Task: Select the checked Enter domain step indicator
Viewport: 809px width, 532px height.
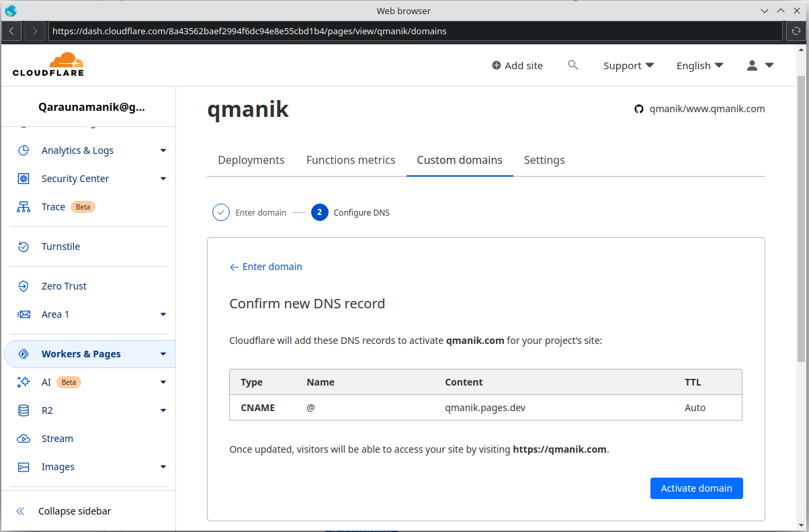Action: click(220, 212)
